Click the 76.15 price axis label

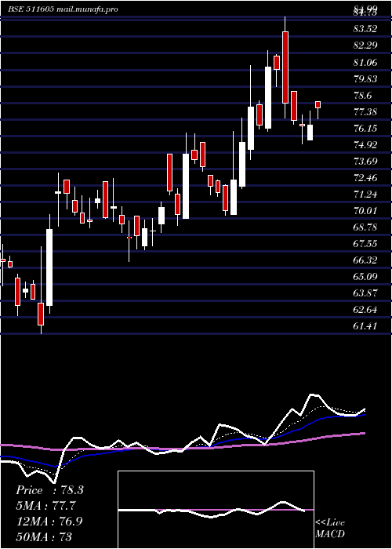tap(365, 128)
